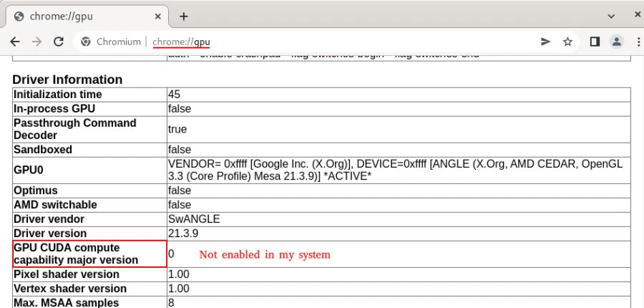Open the three-dot Chromium menu

[635, 42]
